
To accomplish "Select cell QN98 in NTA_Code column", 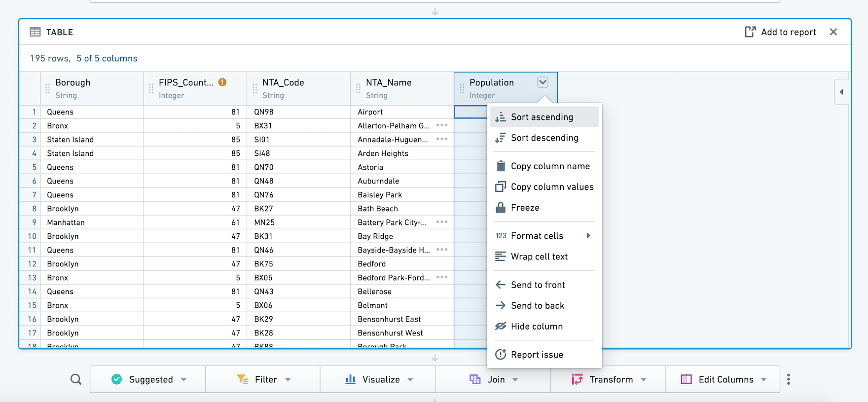I will 299,112.
